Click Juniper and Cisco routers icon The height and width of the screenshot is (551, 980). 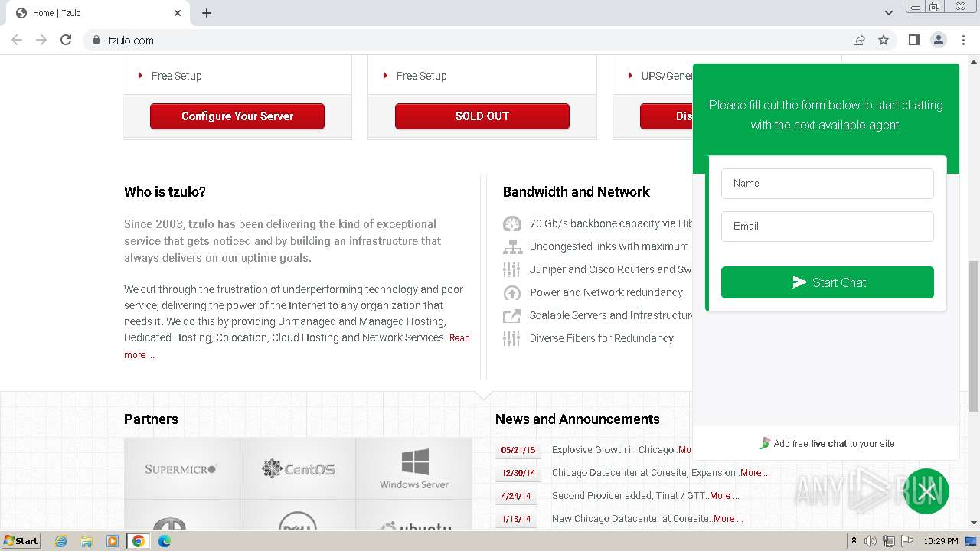511,269
